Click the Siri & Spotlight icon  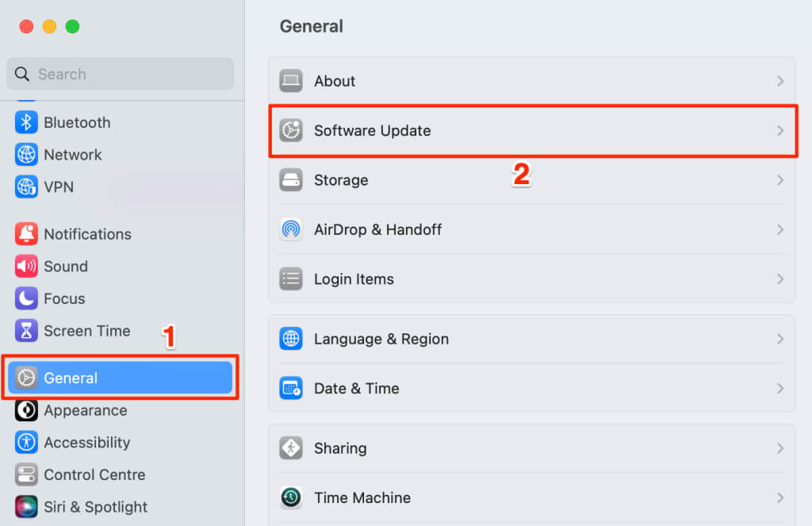pos(26,506)
